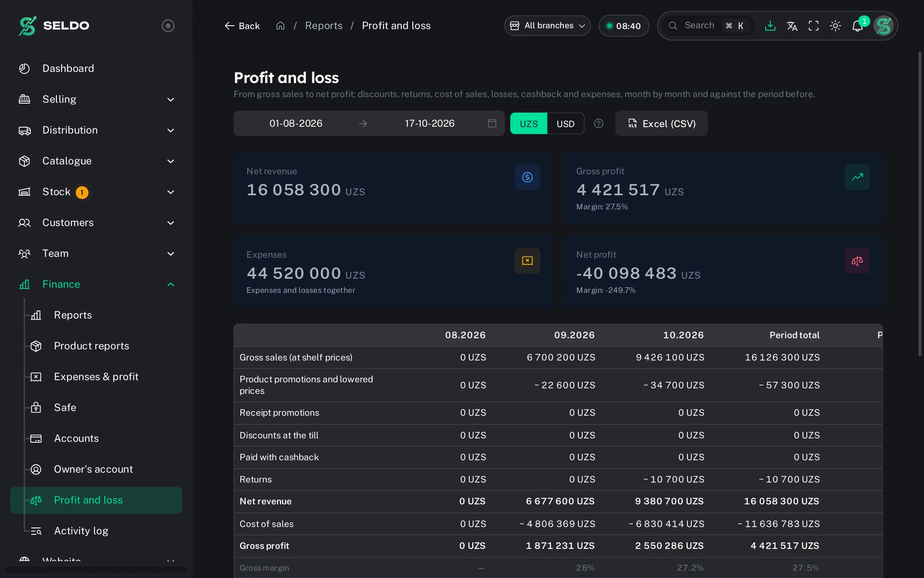Viewport: 924px width, 578px height.
Task: Click the Expenses card icon
Action: 527,261
